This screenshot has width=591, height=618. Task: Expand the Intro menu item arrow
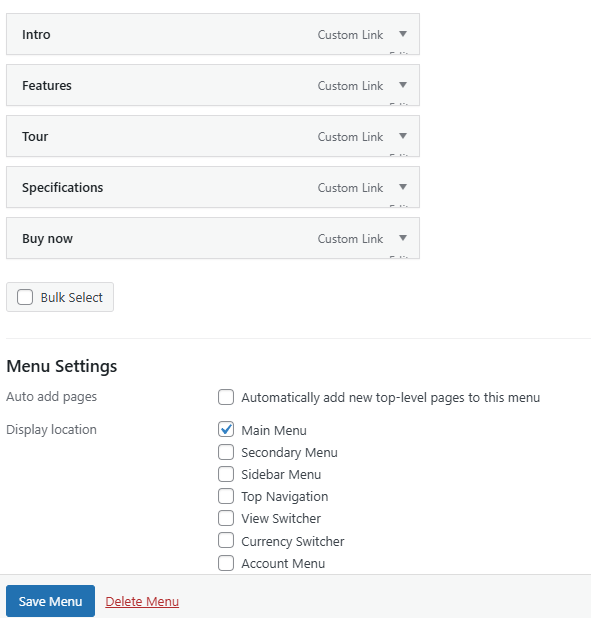point(403,34)
